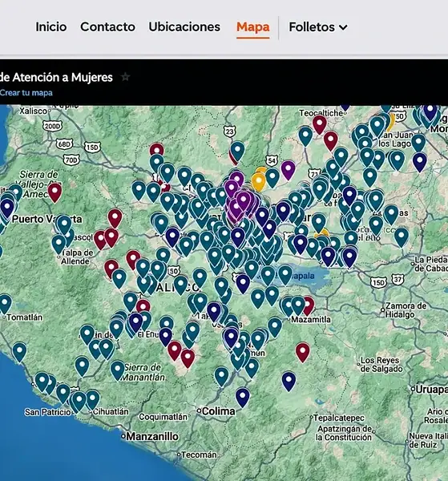Select the navy pin at Puerto Vallarta coast
Screen dimensions: 448x481
coord(7,208)
